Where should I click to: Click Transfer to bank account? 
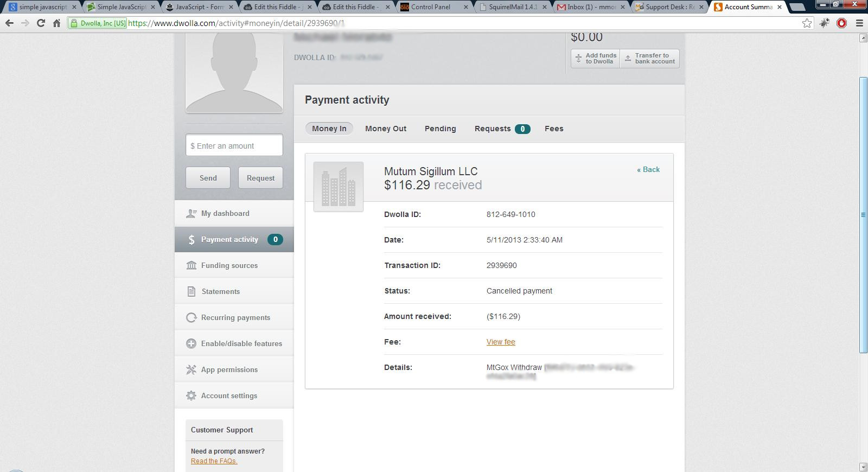[650, 59]
